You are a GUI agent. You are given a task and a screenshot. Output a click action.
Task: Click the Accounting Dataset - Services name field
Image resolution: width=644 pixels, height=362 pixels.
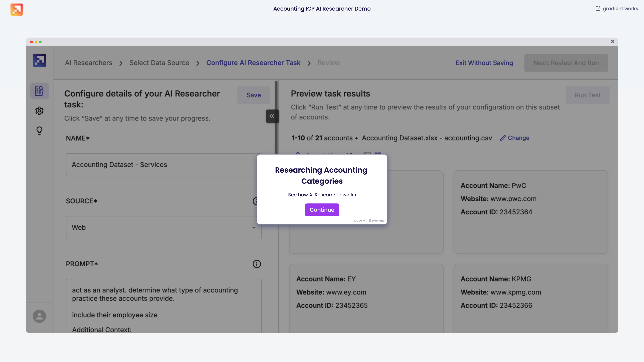click(164, 165)
